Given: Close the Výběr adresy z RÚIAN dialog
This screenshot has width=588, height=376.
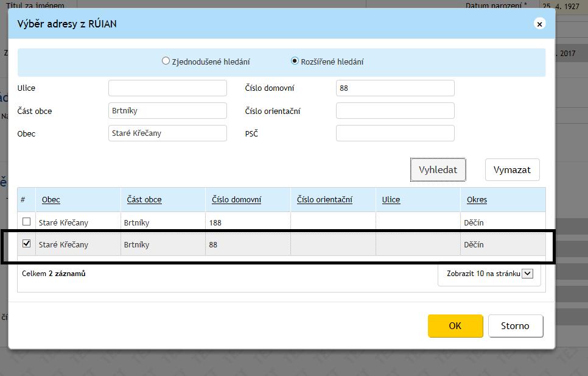Looking at the screenshot, I should point(539,24).
